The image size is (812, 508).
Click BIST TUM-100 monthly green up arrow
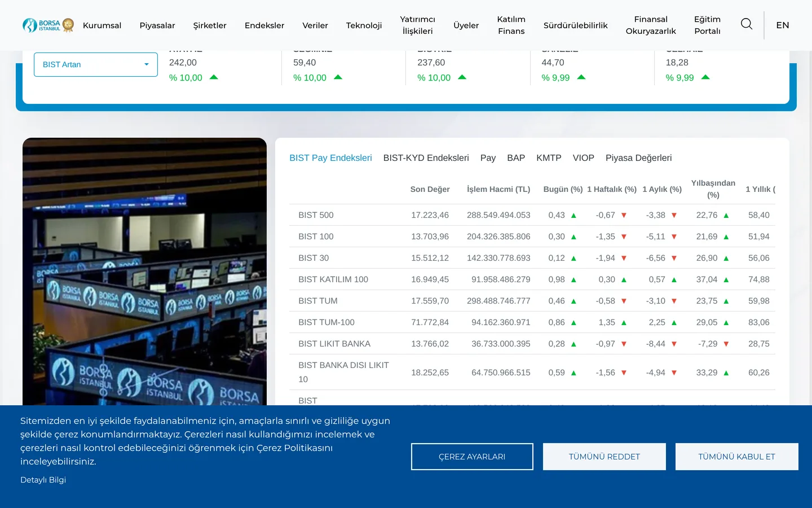click(674, 322)
